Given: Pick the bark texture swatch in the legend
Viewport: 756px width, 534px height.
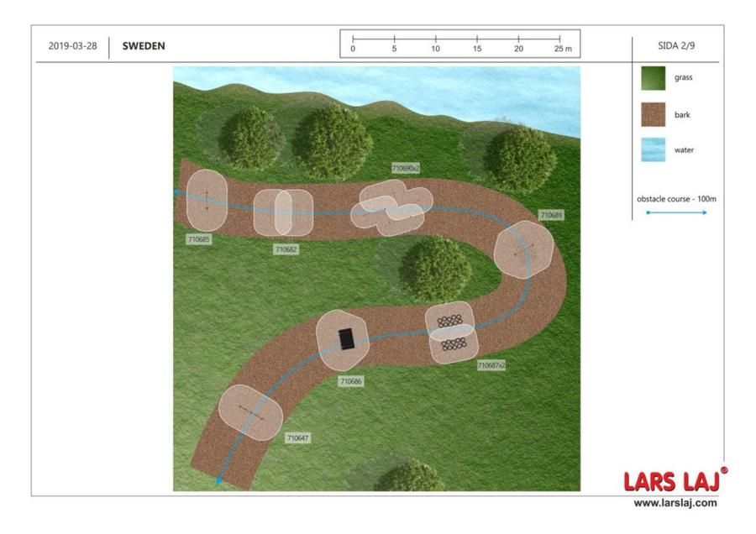Looking at the screenshot, I should tap(653, 114).
